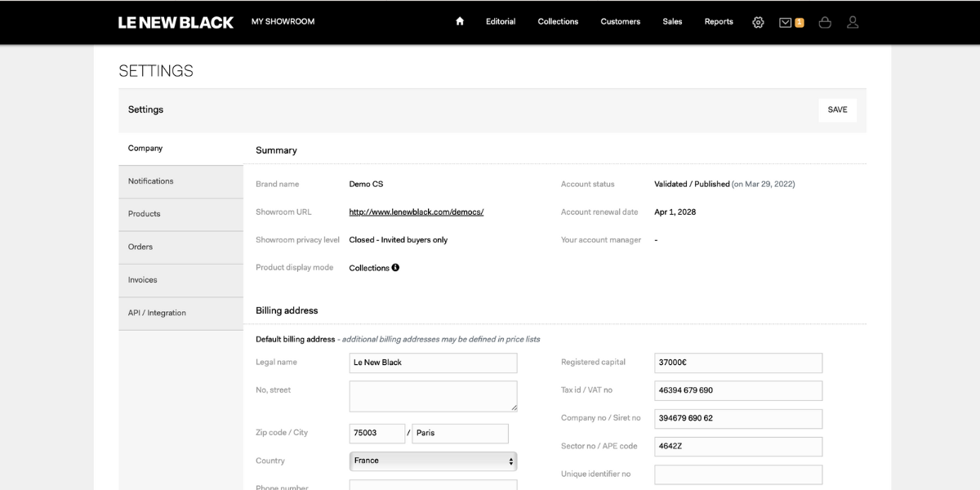The height and width of the screenshot is (490, 980).
Task: Click the Sector no / APE code field
Action: tap(738, 447)
